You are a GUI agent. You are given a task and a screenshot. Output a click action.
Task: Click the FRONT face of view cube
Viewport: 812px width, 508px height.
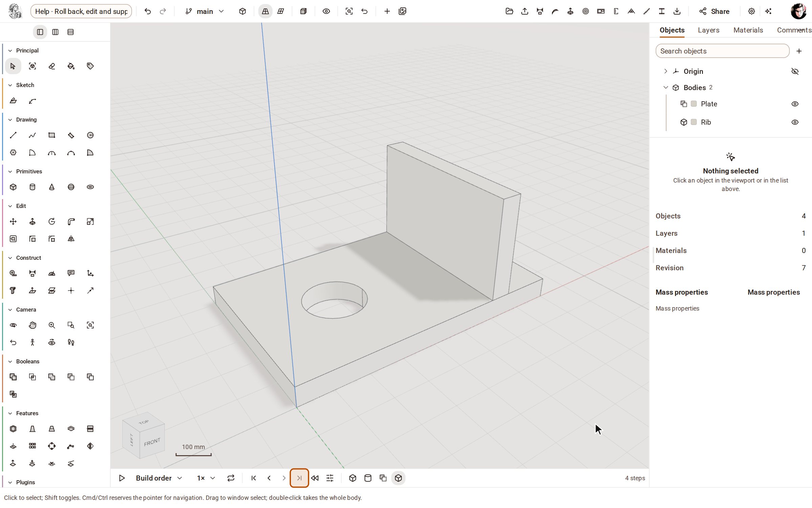[152, 442]
